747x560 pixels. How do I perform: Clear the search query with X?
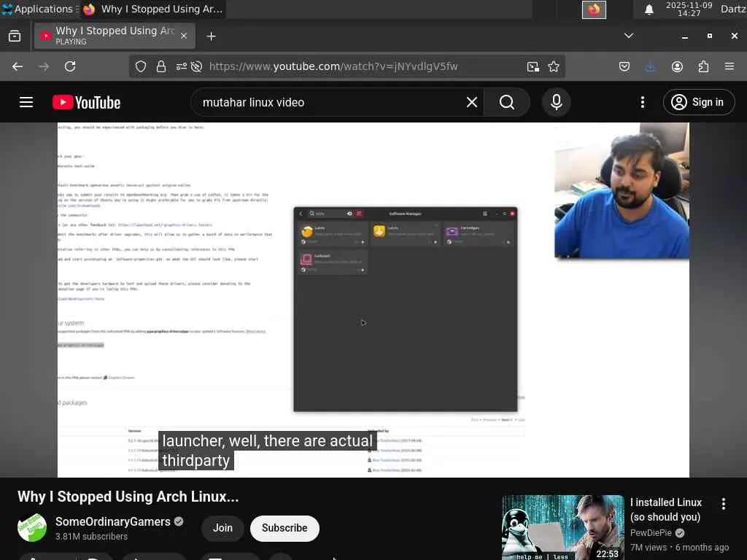click(472, 102)
